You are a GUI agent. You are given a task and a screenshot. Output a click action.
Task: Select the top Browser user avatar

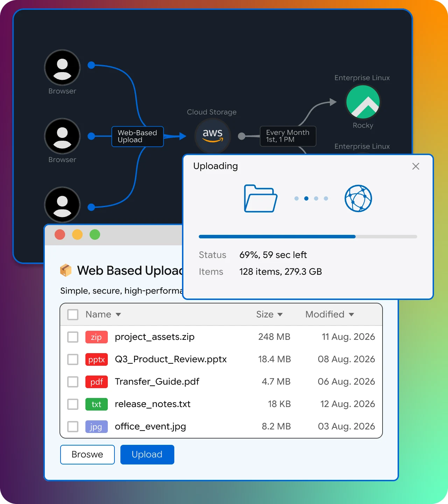click(62, 68)
